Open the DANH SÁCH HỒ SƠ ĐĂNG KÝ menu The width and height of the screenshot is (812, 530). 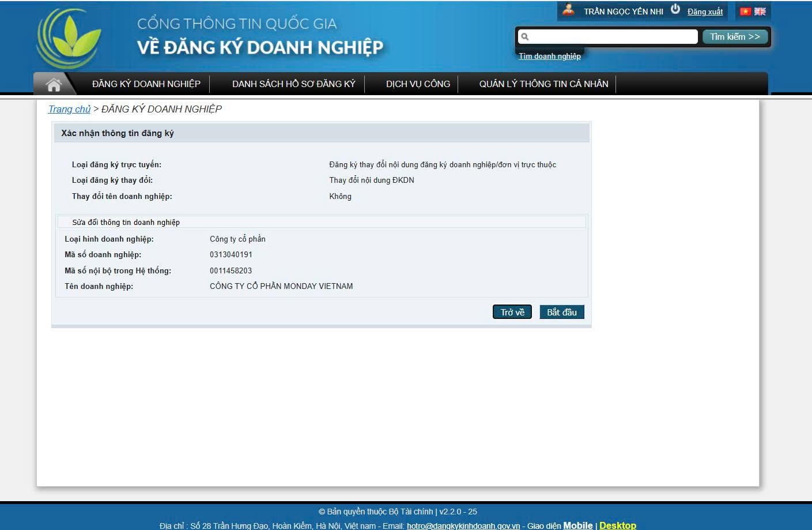(x=293, y=84)
